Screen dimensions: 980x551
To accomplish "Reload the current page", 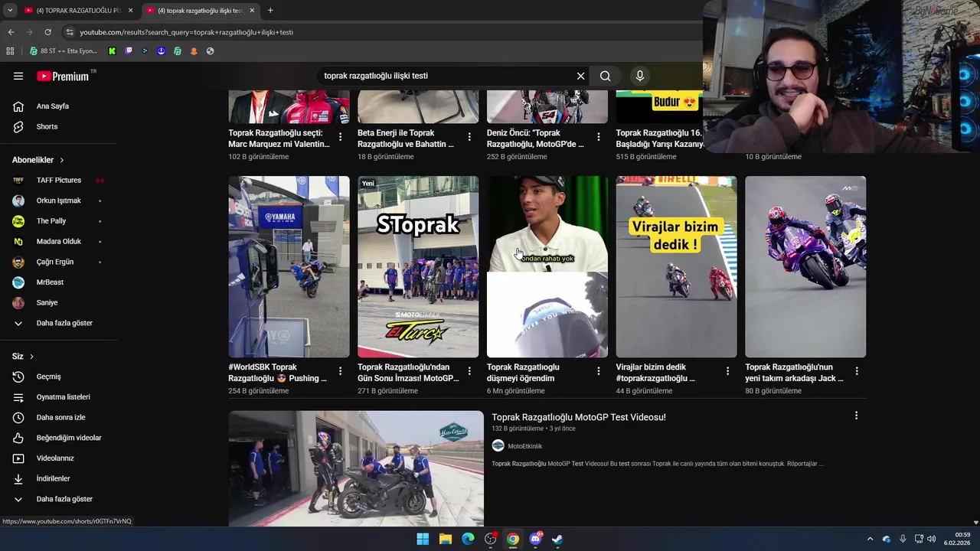I will coord(47,32).
